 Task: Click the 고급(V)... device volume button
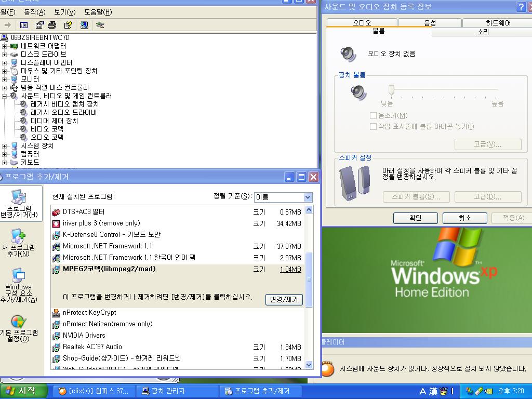487,144
